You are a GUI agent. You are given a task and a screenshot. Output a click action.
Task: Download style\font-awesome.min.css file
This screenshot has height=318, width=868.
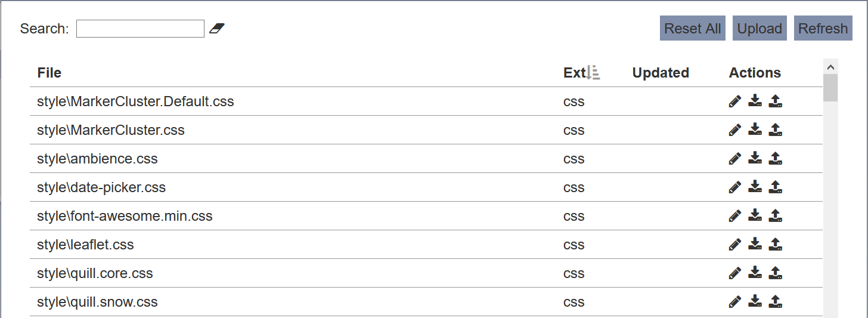pos(755,215)
